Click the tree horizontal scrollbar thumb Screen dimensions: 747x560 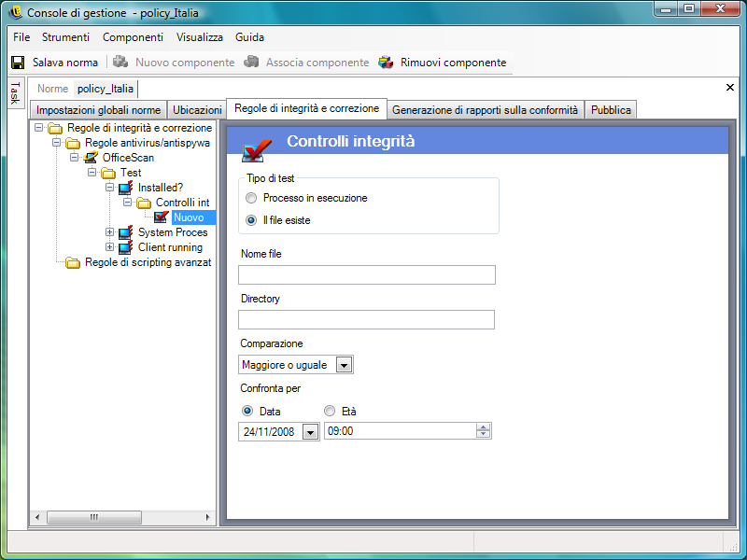click(94, 517)
